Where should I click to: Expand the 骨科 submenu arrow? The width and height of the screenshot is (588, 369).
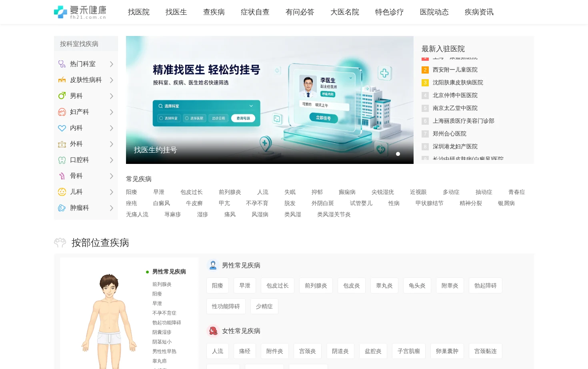click(112, 176)
